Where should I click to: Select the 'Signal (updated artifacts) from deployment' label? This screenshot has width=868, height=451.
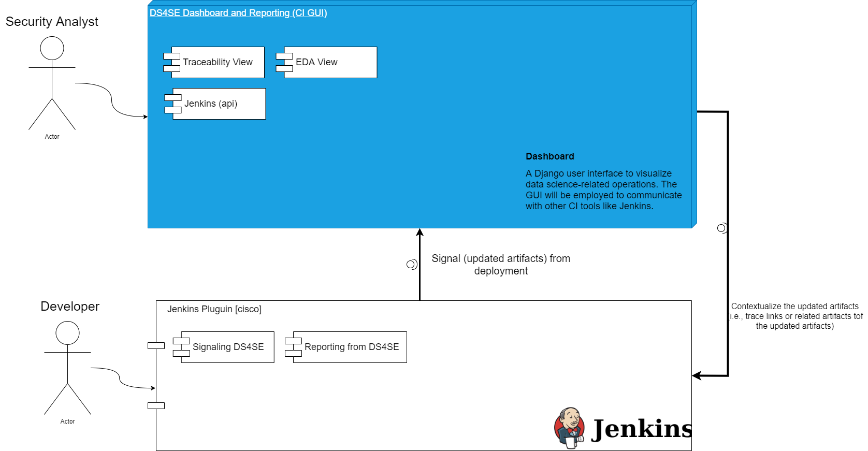click(x=501, y=265)
